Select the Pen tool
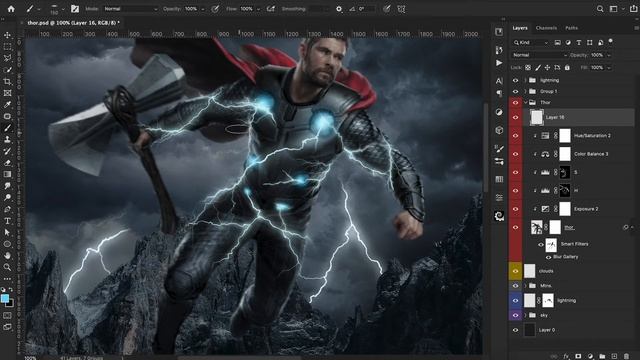 (7, 209)
